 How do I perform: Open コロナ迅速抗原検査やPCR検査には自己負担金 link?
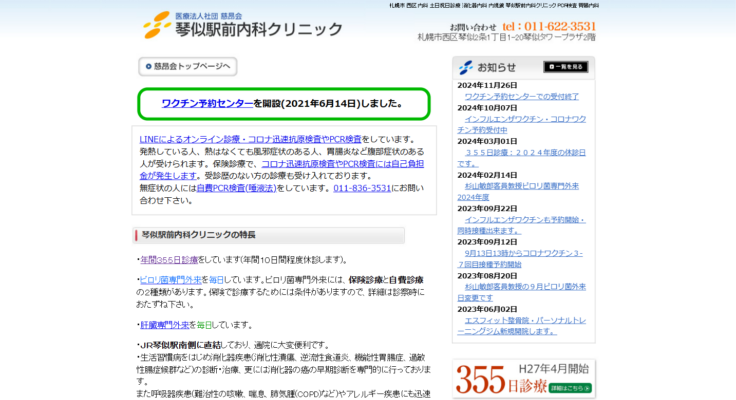(282, 169)
